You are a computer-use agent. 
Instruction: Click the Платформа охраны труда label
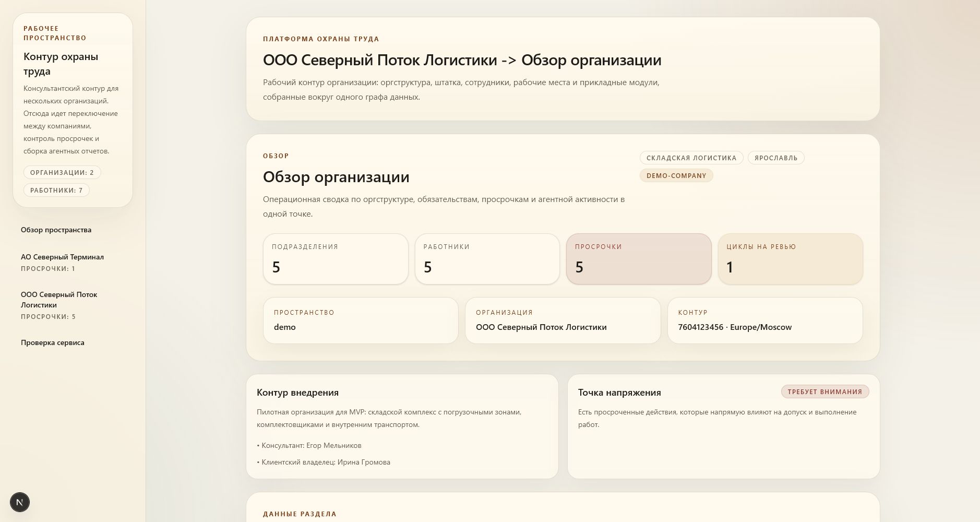pos(321,39)
